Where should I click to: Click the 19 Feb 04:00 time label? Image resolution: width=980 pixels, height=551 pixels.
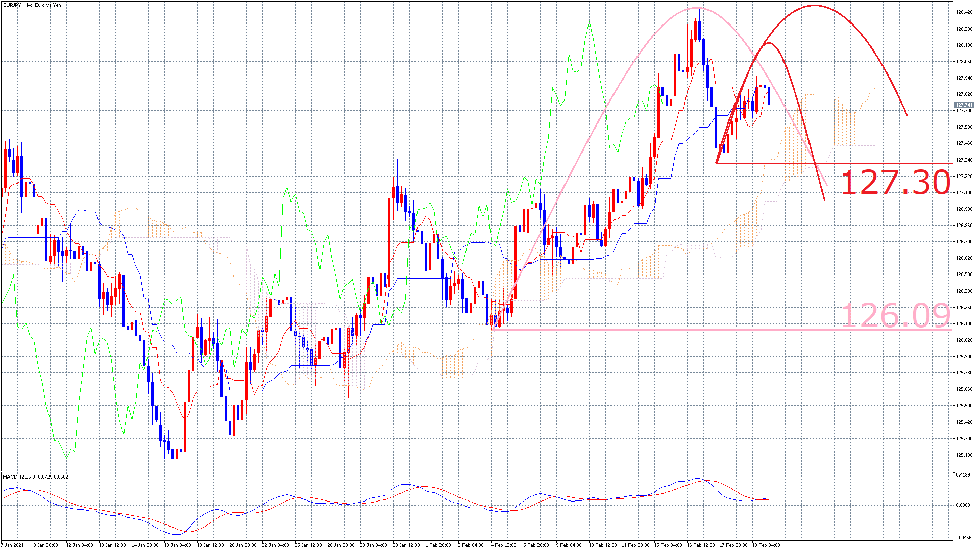766,545
